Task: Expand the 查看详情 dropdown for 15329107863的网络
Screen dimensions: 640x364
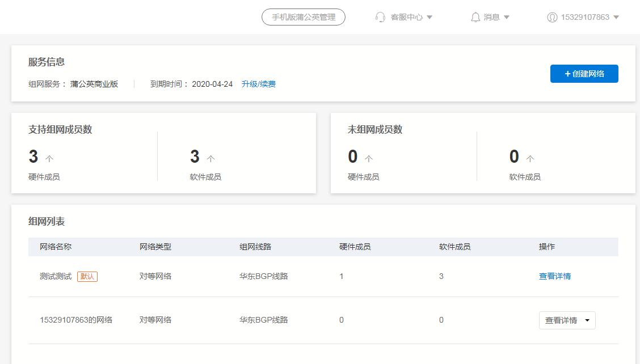Action: tap(587, 320)
